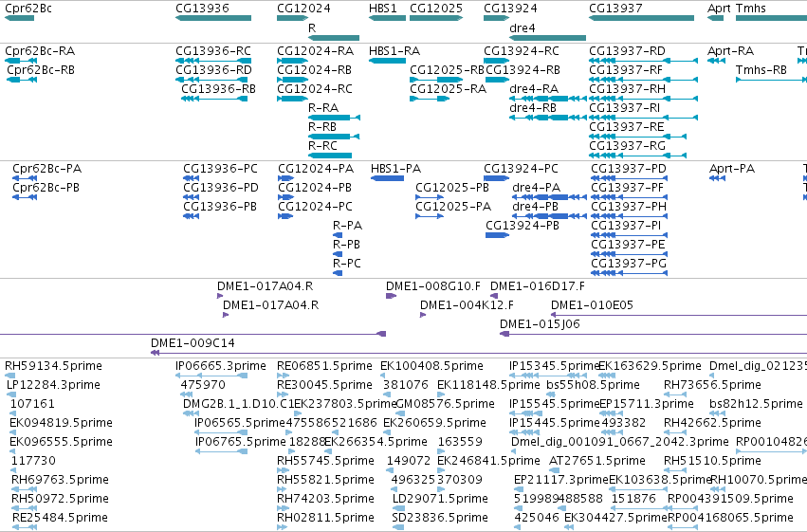Select protein CG13936-PC
This screenshot has width=807, height=532.
coord(220,169)
